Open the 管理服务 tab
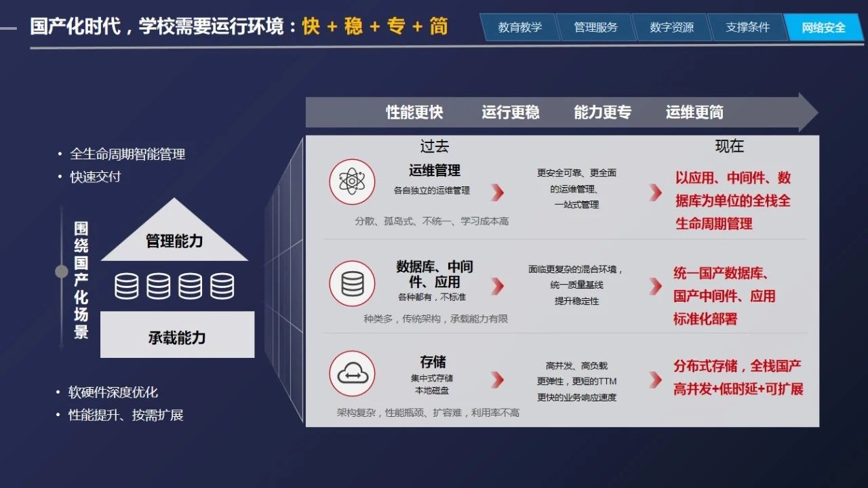 coord(595,28)
